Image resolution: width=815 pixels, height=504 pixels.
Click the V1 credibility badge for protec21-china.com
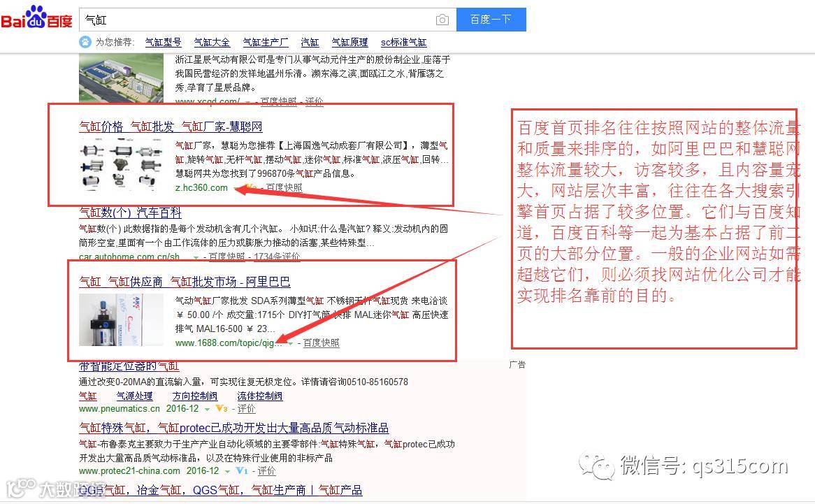pyautogui.click(x=242, y=470)
